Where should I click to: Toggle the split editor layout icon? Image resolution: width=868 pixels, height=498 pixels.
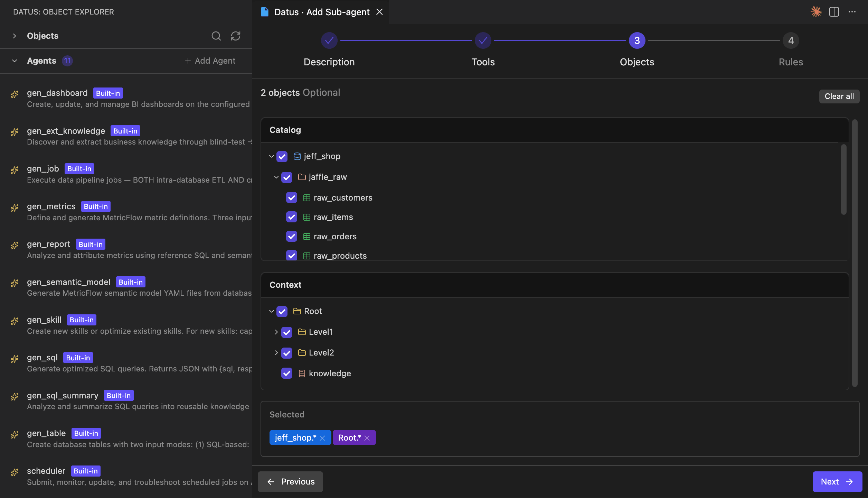pos(834,12)
